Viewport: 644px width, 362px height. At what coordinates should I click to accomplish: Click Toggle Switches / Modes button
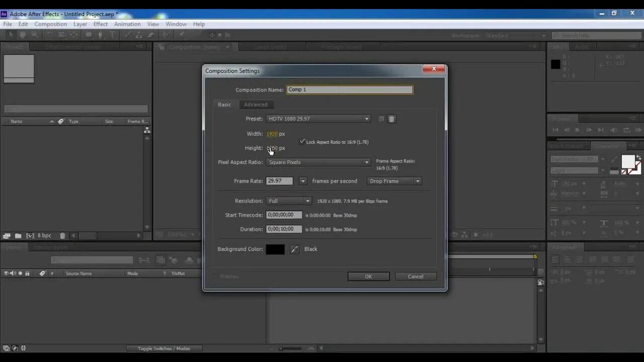[164, 348]
